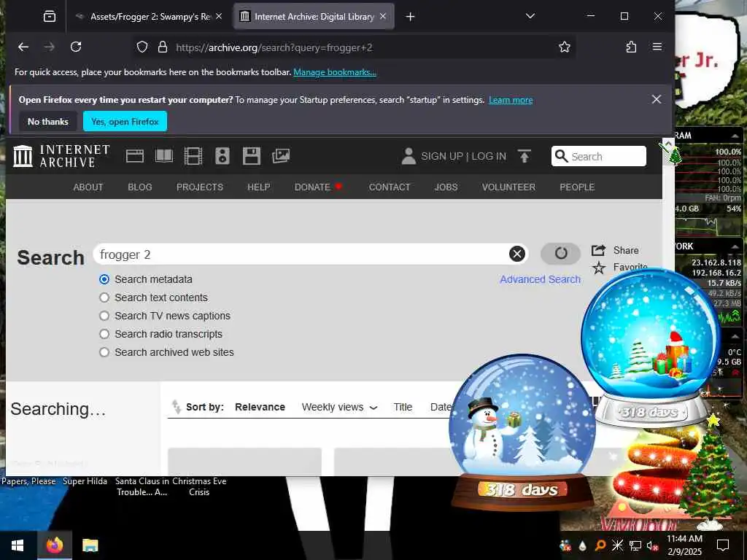This screenshot has width=747, height=560.
Task: Go back to the previous page
Action: coord(23,47)
